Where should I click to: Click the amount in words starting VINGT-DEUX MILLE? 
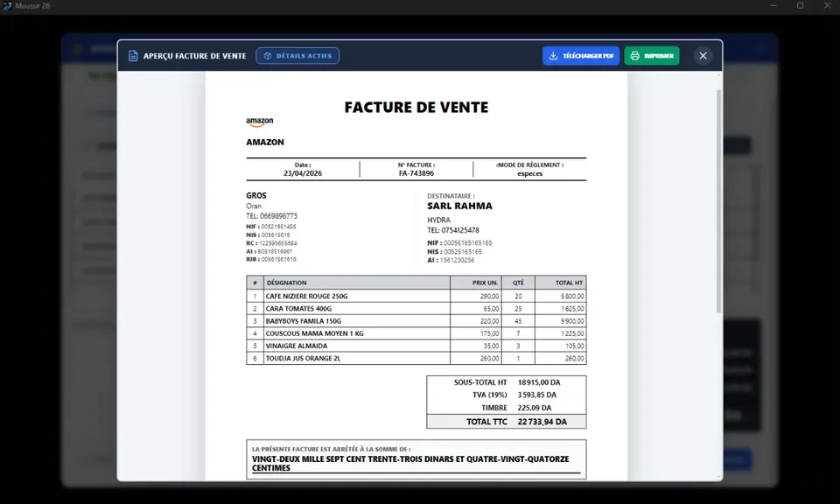(x=410, y=463)
